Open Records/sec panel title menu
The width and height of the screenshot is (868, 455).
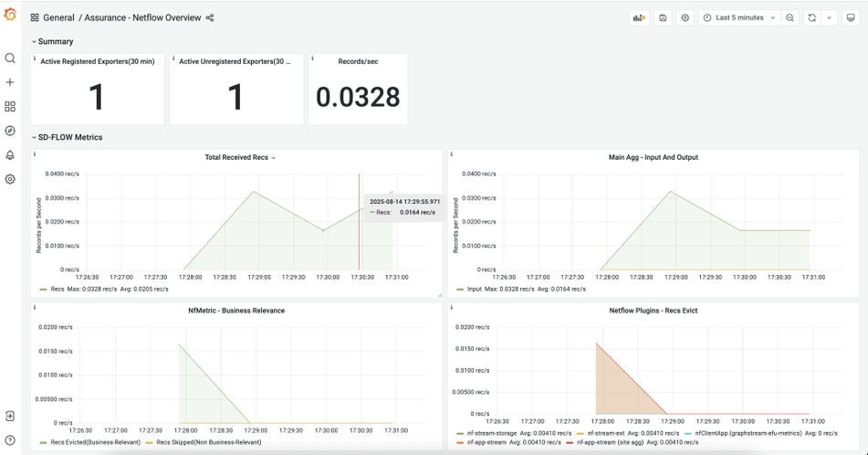pos(358,61)
